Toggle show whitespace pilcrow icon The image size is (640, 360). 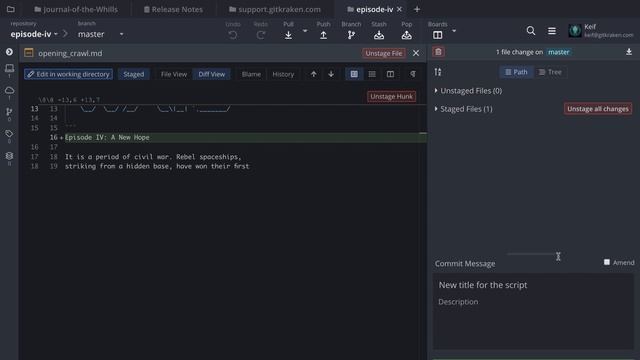coord(413,74)
